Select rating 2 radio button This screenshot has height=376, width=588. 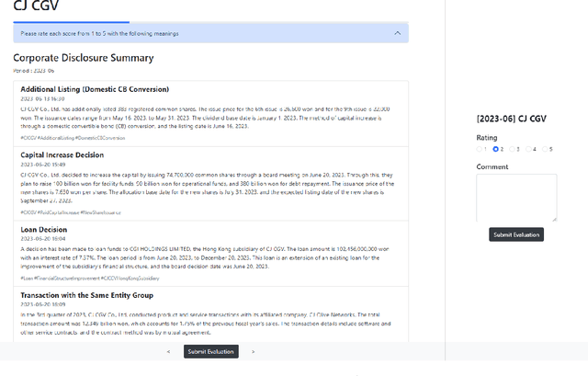[x=497, y=148]
